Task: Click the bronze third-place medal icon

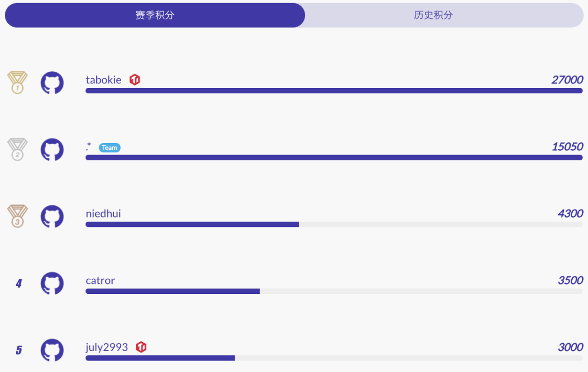Action: pyautogui.click(x=17, y=216)
